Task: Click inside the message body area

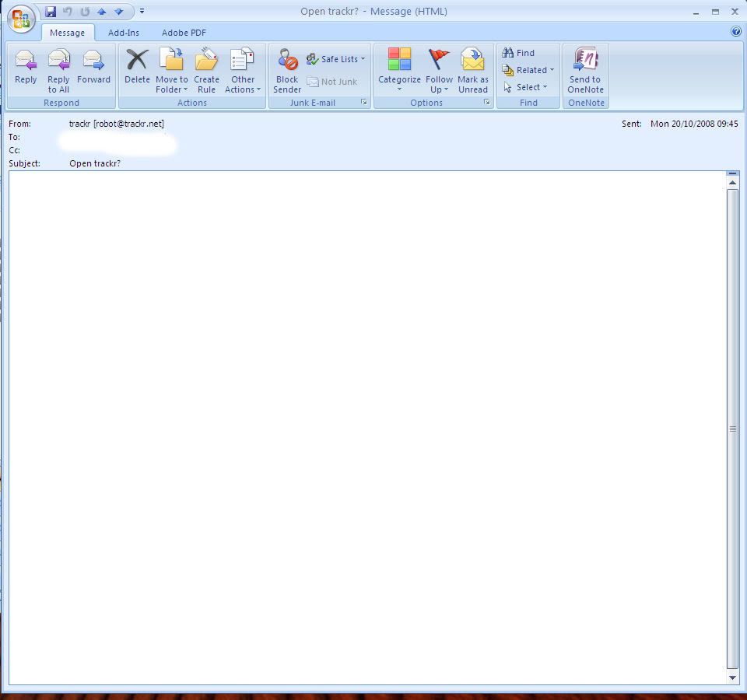Action: (367, 428)
